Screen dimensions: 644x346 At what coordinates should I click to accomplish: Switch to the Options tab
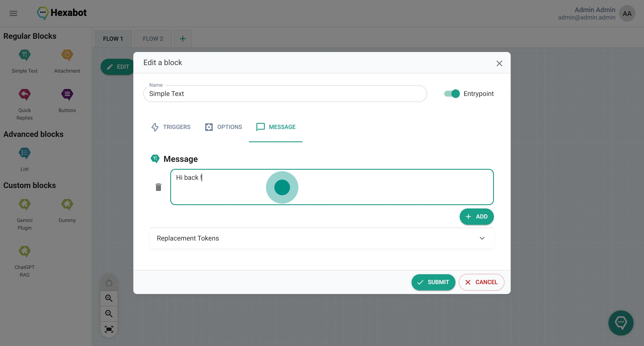pos(224,127)
